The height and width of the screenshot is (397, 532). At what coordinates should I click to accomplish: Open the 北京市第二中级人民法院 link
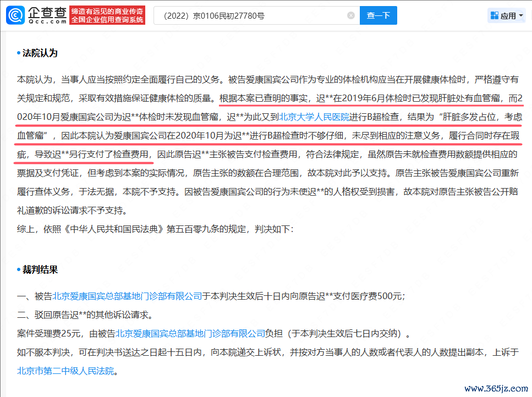click(65, 371)
